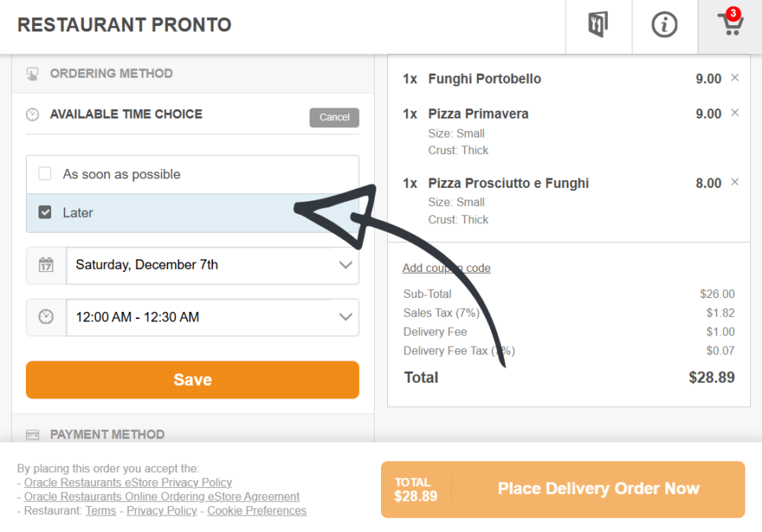The image size is (762, 532).
Task: Click the info circle icon
Action: click(x=664, y=24)
